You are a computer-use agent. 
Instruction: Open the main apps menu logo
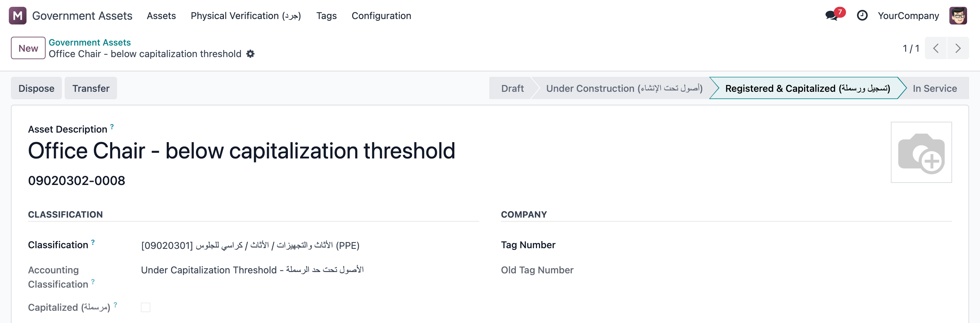coord(17,16)
